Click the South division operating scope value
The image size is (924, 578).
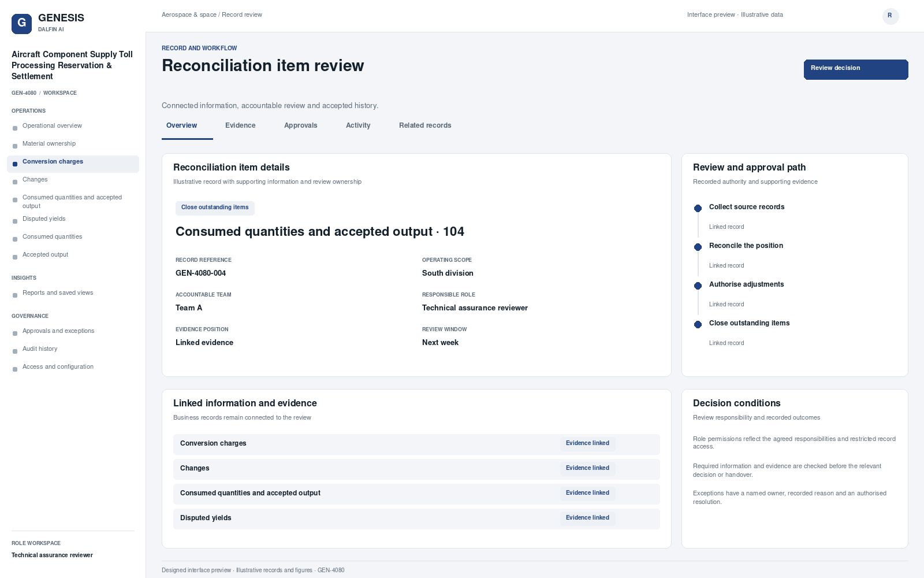pos(448,273)
